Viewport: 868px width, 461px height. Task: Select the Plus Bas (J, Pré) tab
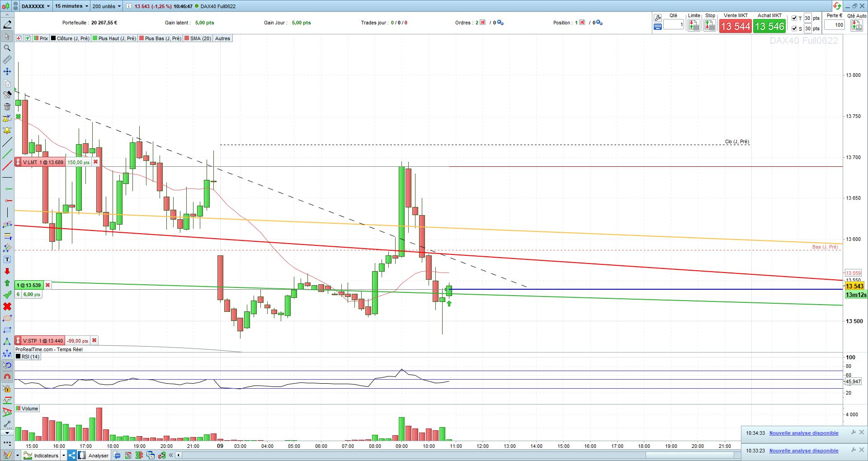[160, 38]
